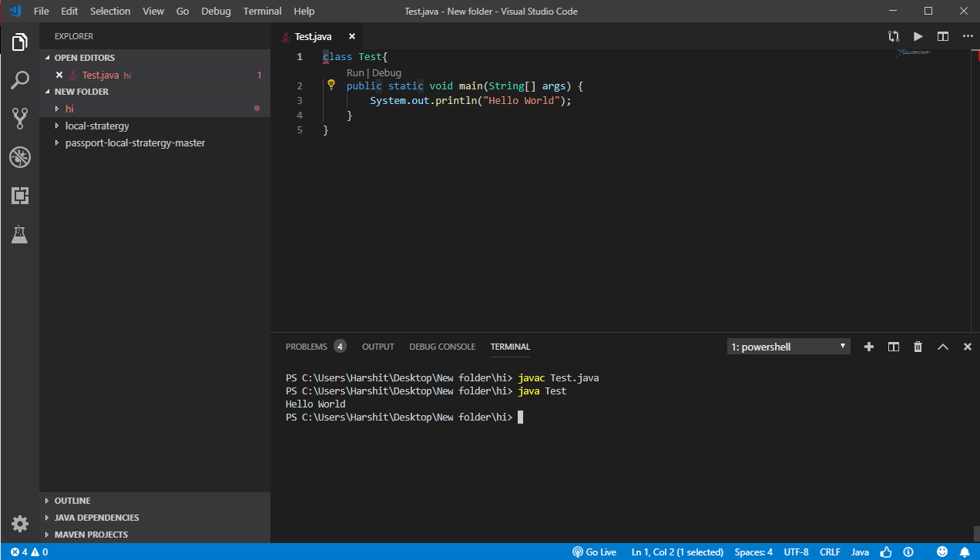Screen dimensions: 980x560
Task: Open the editor More Actions ellipsis
Action: [967, 36]
